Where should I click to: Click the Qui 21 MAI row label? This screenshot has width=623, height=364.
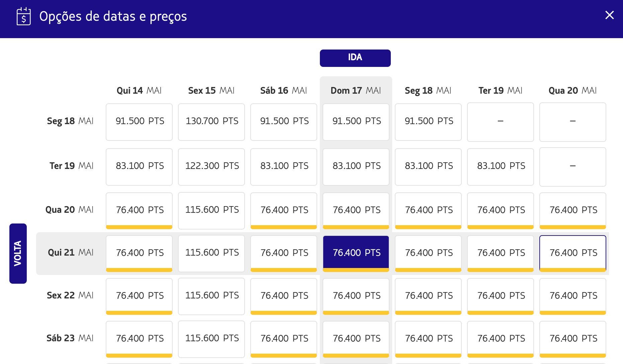coord(71,253)
